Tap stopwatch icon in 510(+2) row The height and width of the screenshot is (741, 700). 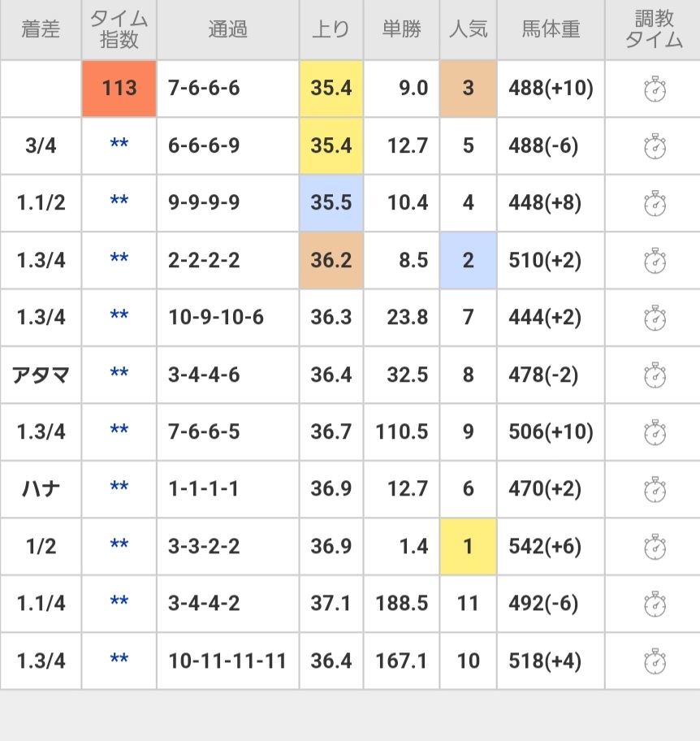(x=655, y=260)
